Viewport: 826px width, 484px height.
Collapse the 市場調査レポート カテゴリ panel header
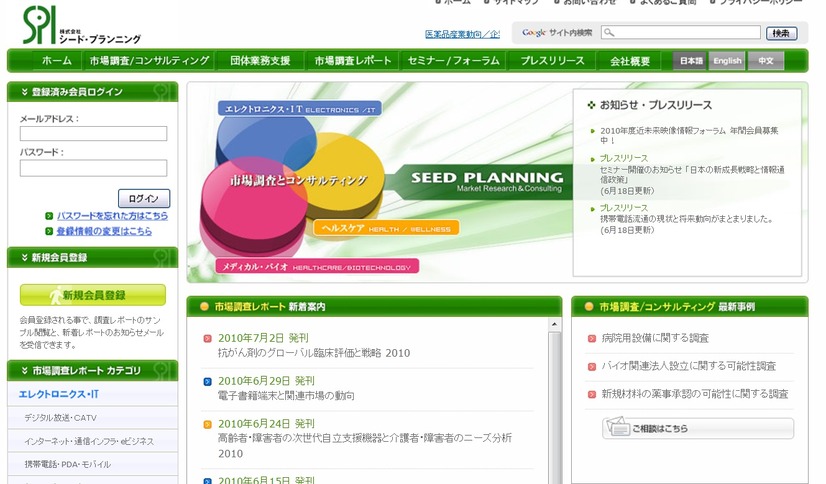pyautogui.click(x=93, y=371)
